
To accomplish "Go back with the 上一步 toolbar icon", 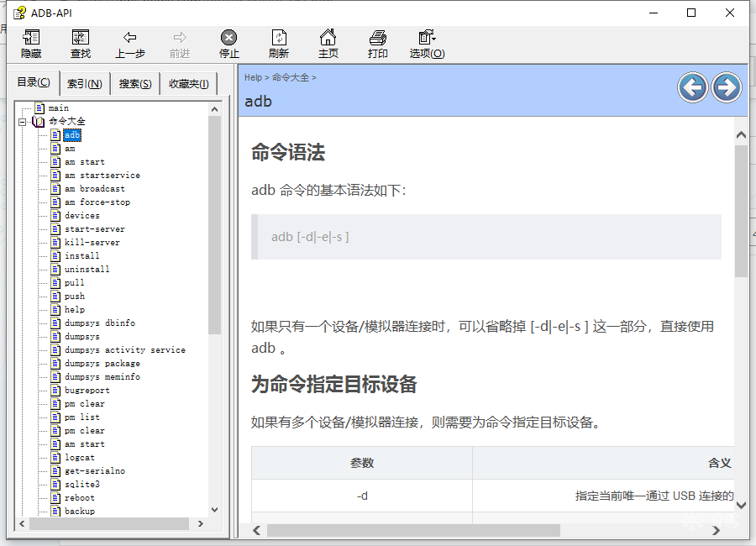I will pyautogui.click(x=130, y=44).
